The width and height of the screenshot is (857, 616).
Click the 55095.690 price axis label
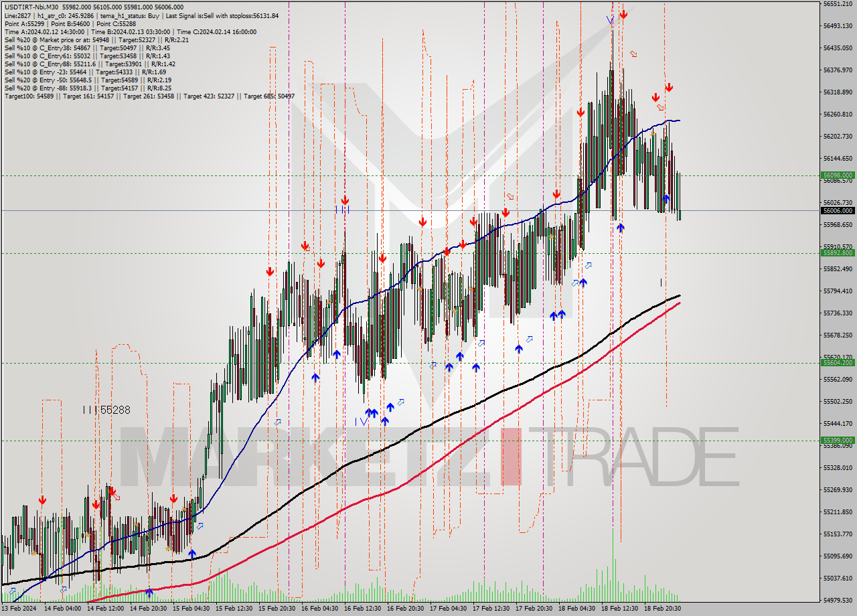pyautogui.click(x=838, y=556)
